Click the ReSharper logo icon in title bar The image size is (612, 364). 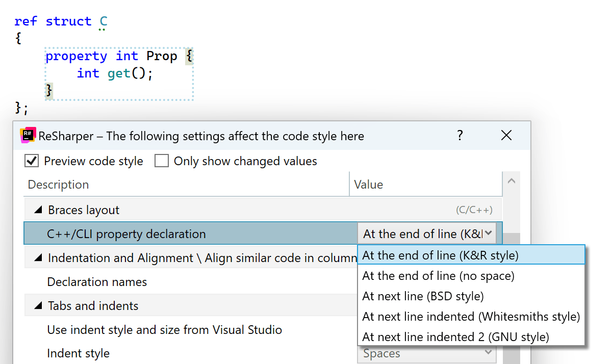click(x=28, y=136)
